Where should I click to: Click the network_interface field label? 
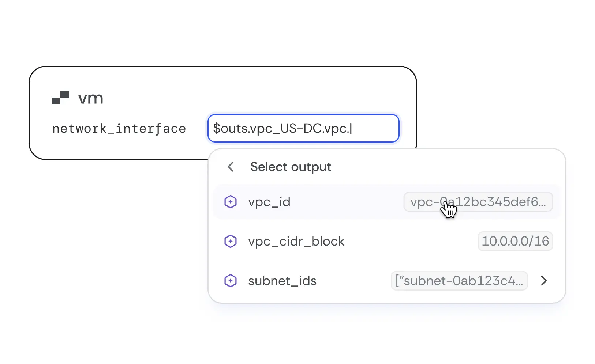pyautogui.click(x=119, y=129)
